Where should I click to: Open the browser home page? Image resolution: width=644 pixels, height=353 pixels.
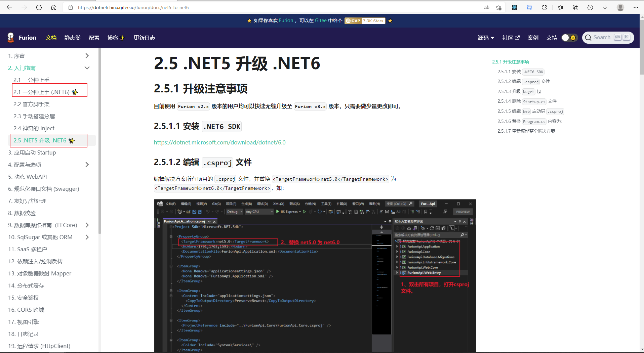54,7
